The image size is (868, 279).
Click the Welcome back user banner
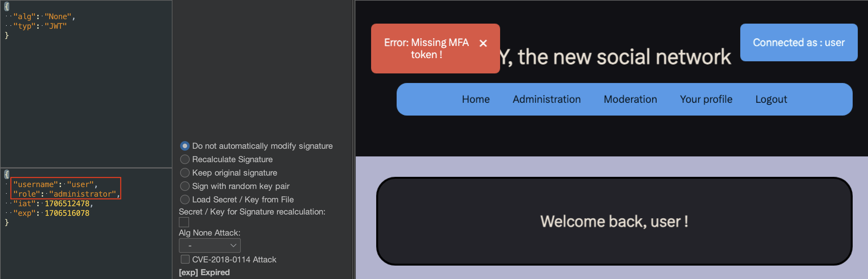tap(613, 222)
